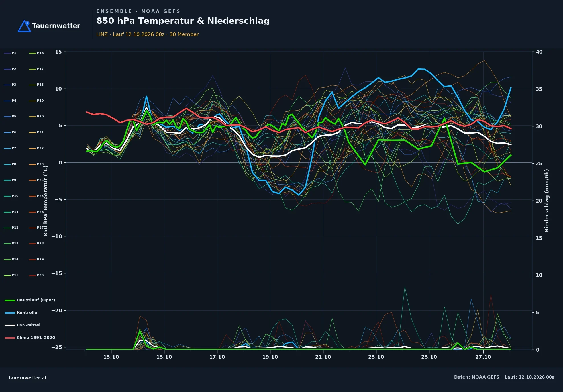Click the Niederschlag (mm/6h) axis title
The height and width of the screenshot is (392, 563).
click(x=547, y=201)
